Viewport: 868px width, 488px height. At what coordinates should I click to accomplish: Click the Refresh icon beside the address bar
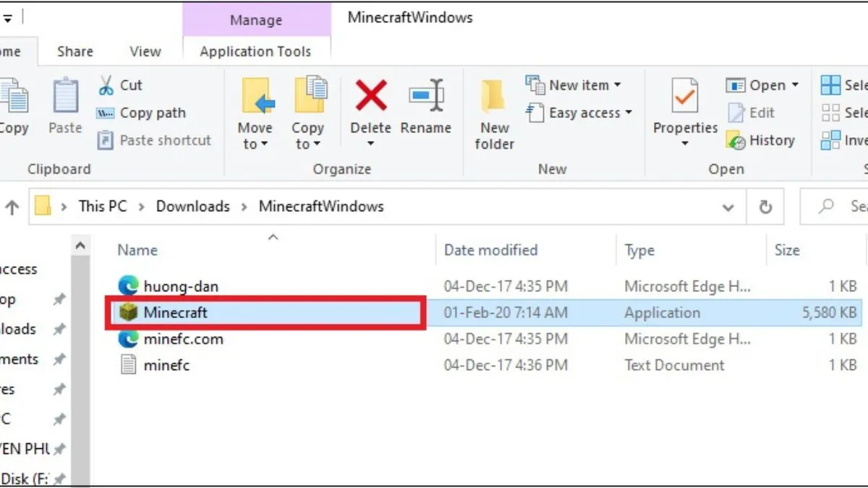(x=765, y=207)
